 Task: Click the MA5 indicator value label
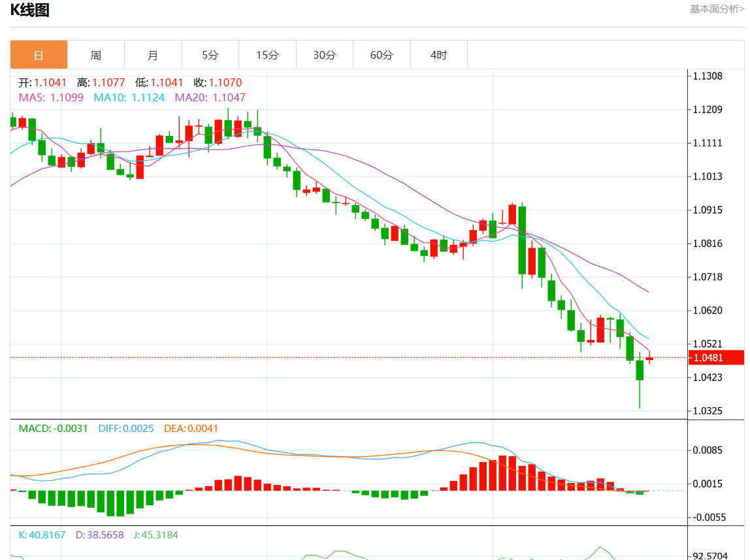pyautogui.click(x=51, y=97)
